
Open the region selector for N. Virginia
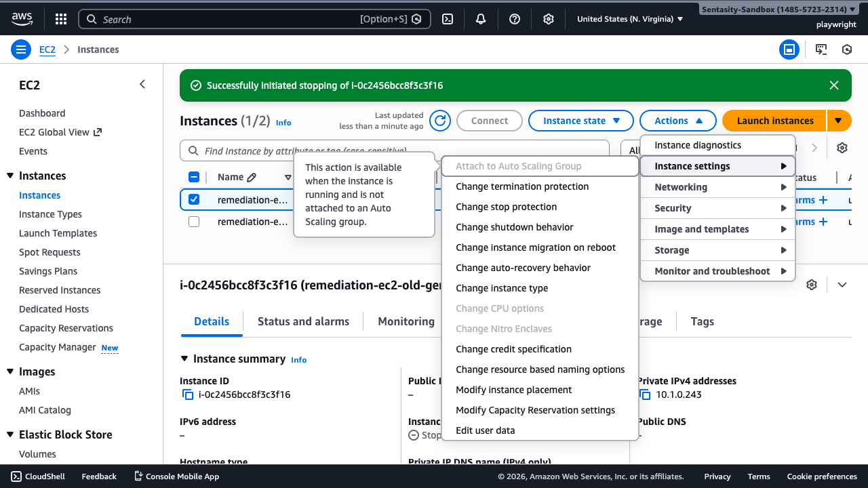point(629,19)
